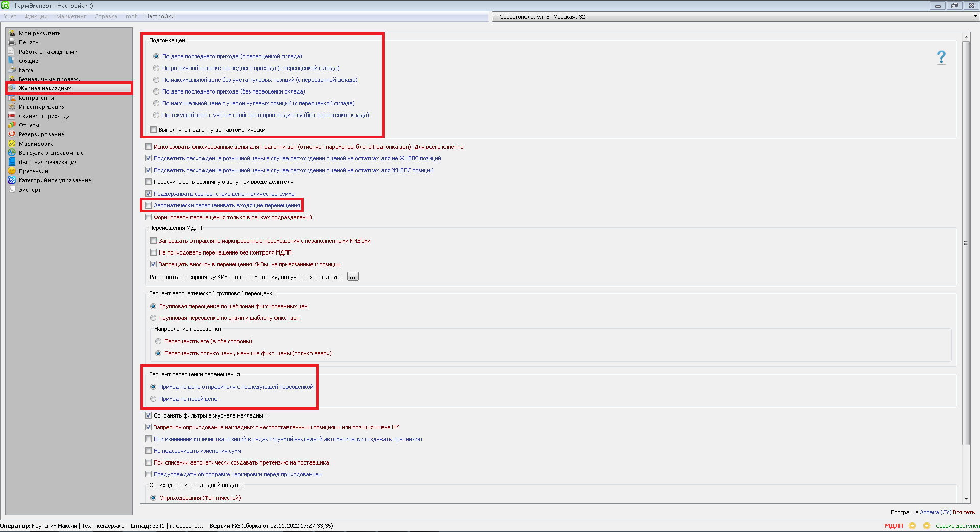The image size is (980, 532).
Task: Select the Приход по новой цене option
Action: [154, 399]
